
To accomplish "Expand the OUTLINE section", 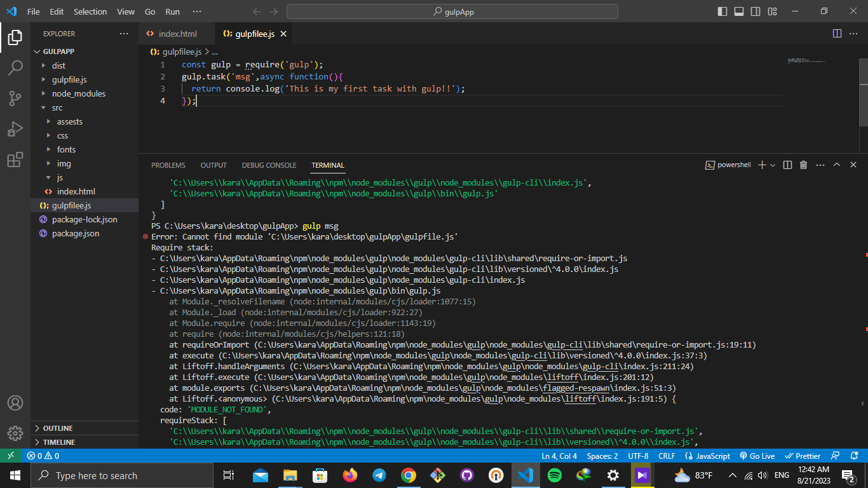I will (85, 428).
